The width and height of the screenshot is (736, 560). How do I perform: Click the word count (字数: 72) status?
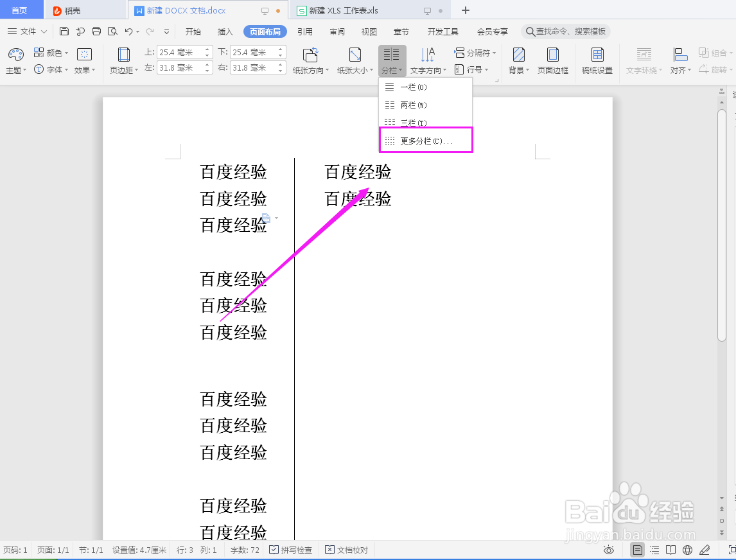(x=245, y=550)
